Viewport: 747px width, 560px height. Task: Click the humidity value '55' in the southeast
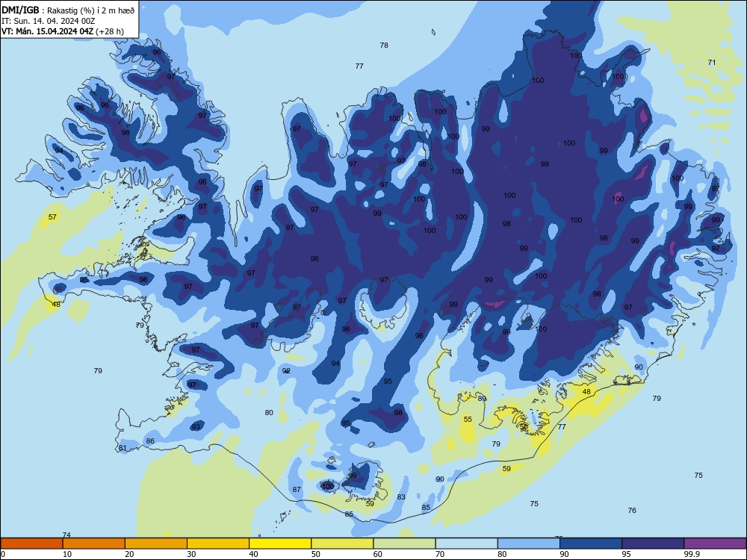coord(468,420)
